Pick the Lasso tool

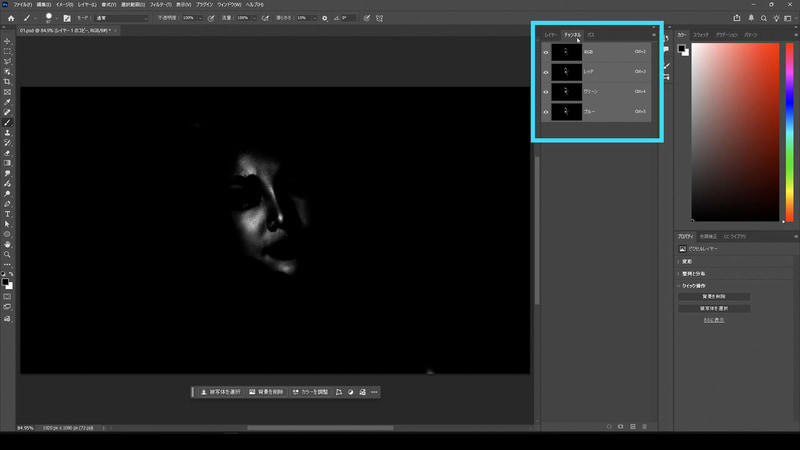[7, 61]
